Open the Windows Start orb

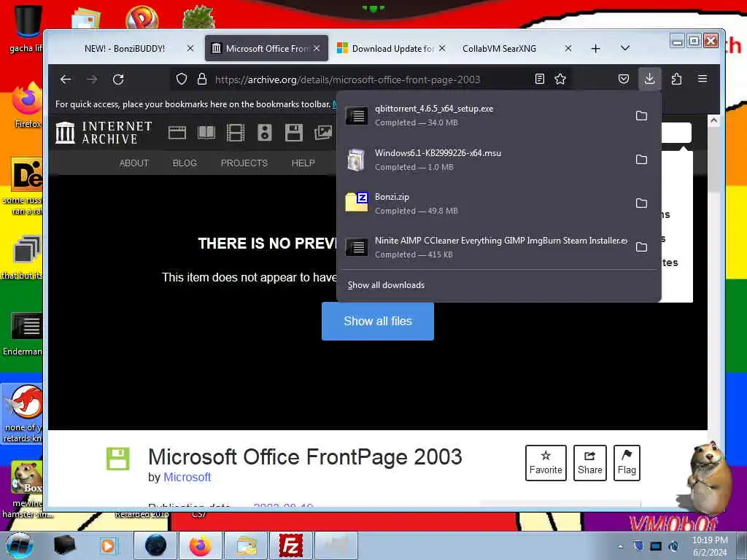pyautogui.click(x=20, y=545)
